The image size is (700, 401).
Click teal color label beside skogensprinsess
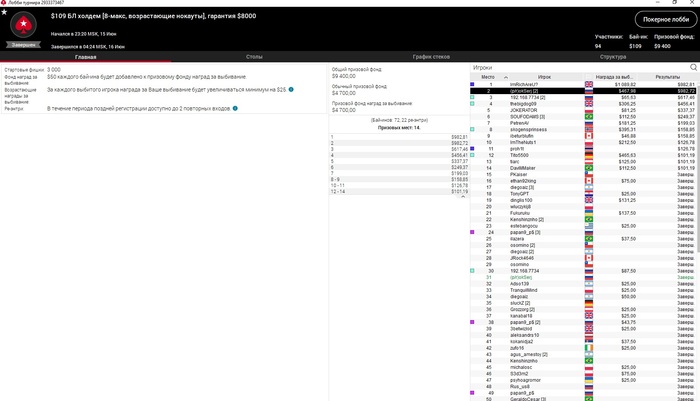(472, 129)
